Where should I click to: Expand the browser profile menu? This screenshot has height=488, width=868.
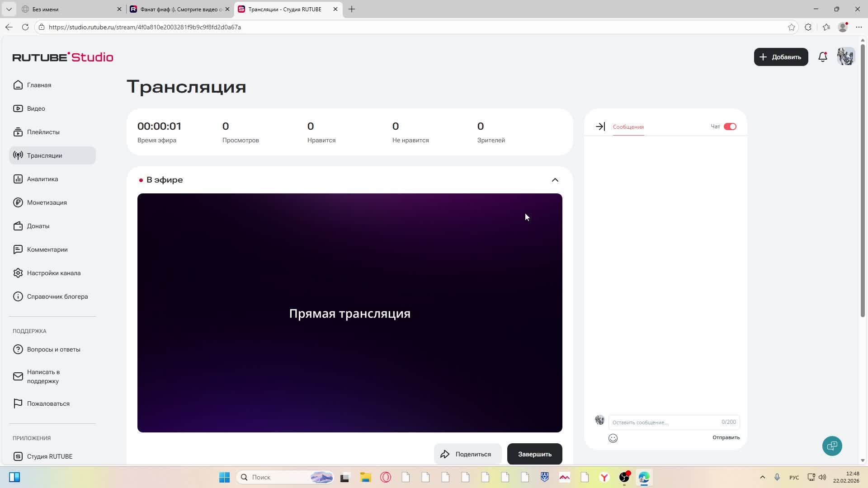click(x=842, y=27)
